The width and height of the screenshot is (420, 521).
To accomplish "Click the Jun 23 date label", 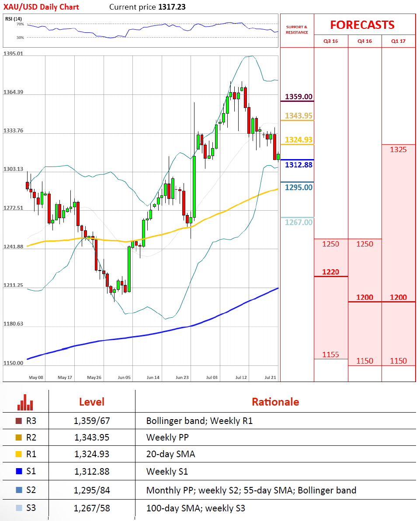I will tap(182, 378).
